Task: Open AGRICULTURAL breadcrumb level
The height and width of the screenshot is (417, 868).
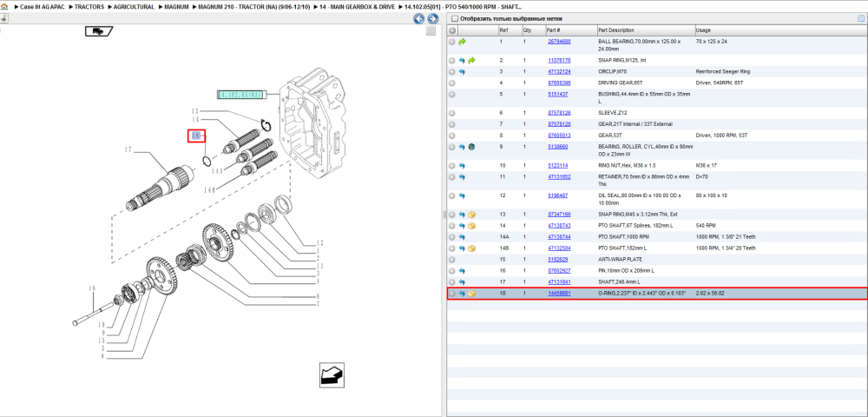Action: point(133,7)
